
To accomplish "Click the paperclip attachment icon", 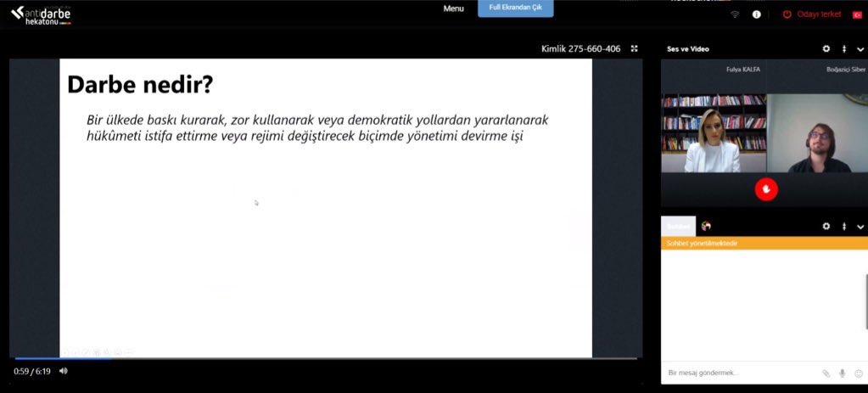I will (x=826, y=373).
